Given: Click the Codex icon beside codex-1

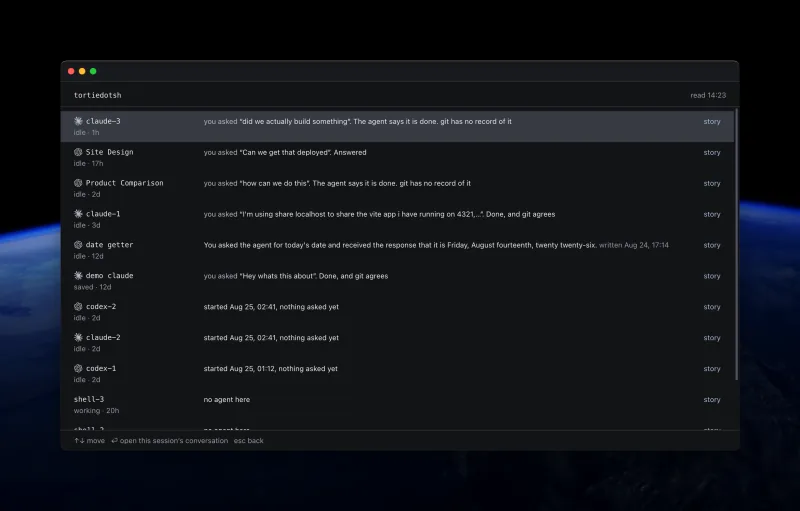Looking at the screenshot, I should point(78,368).
